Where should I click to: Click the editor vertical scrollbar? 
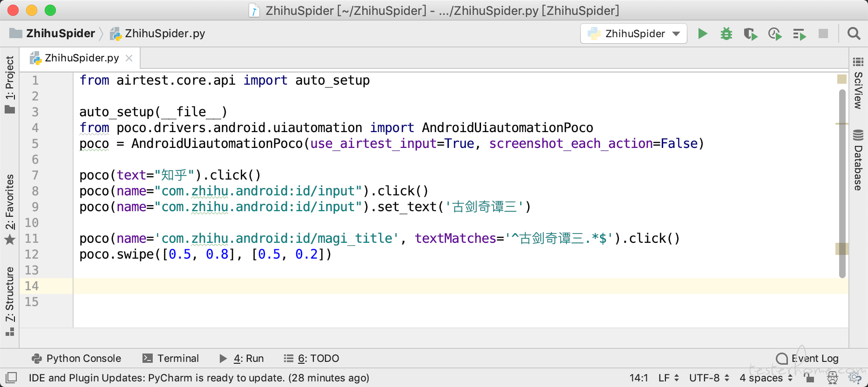pyautogui.click(x=842, y=183)
